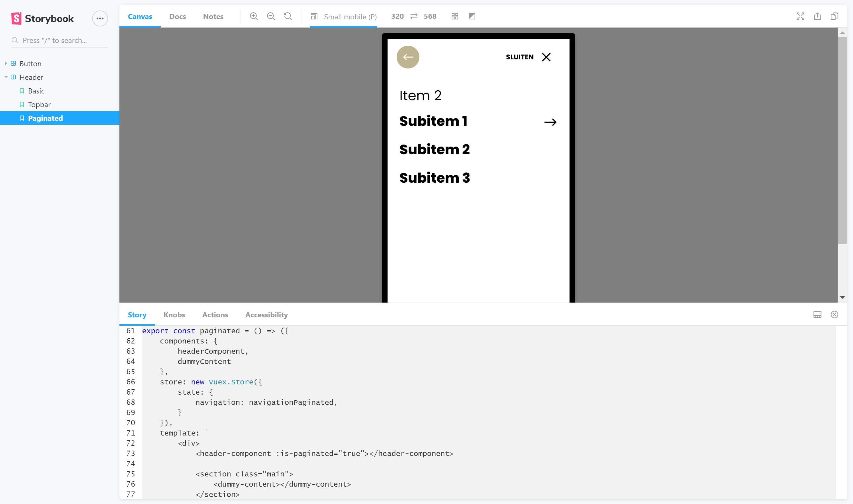Click the close X icon in header

(x=546, y=57)
